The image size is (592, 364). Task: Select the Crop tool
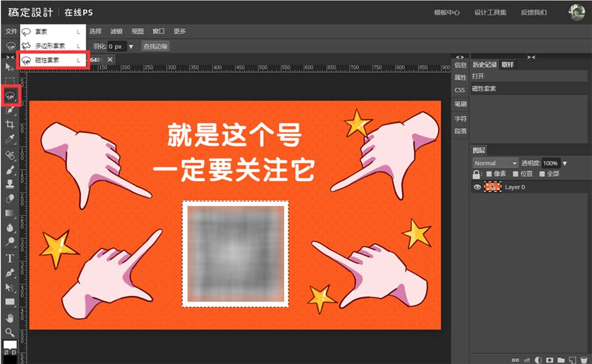[x=10, y=125]
